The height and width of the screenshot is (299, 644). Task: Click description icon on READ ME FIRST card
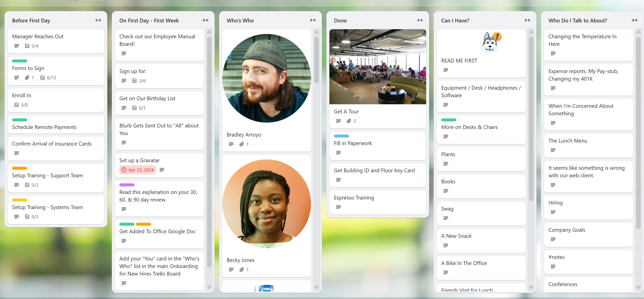[446, 70]
